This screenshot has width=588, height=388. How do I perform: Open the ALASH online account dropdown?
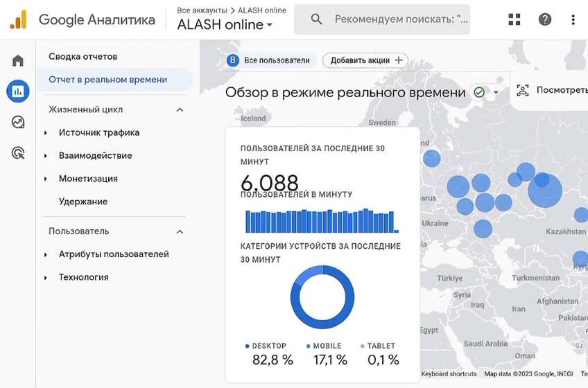click(x=225, y=25)
